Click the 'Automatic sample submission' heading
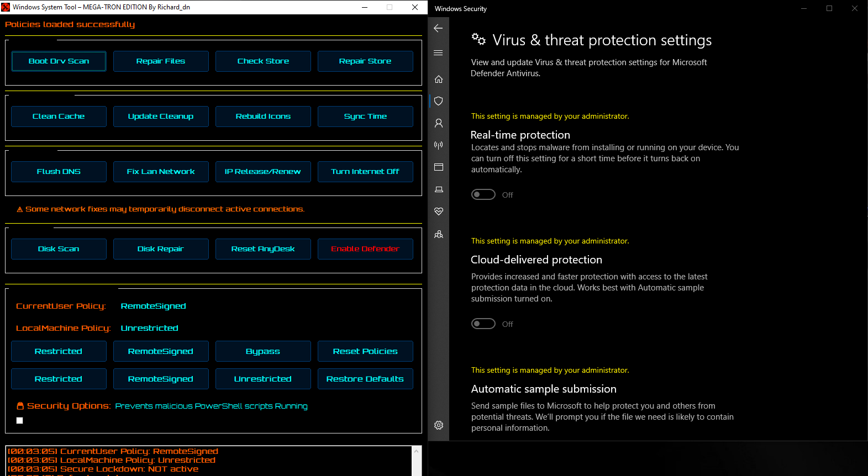868x476 pixels. (x=544, y=389)
